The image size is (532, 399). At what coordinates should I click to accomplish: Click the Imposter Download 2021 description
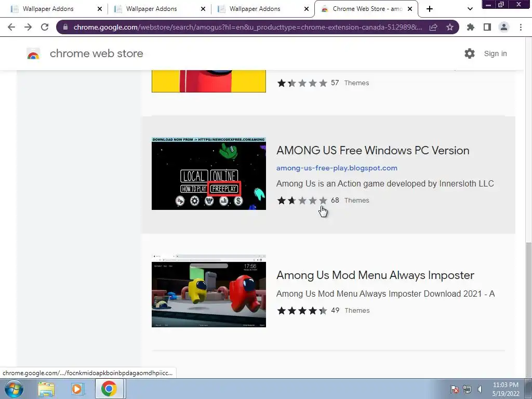385,294
